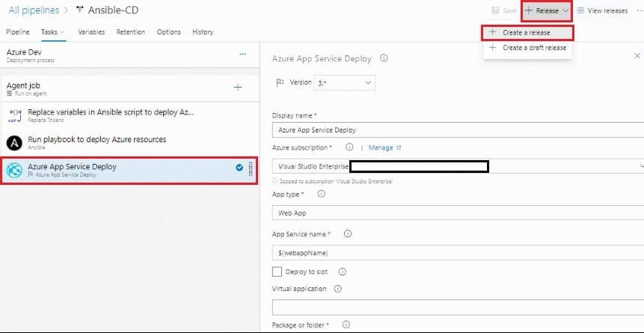Open the Version 3.* dropdown
The height and width of the screenshot is (333, 644).
pos(345,82)
